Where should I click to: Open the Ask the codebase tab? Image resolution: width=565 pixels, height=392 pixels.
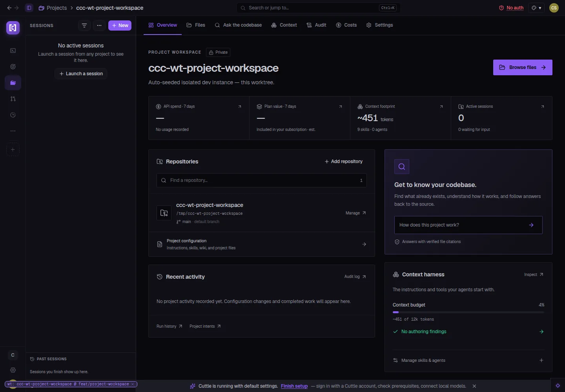pyautogui.click(x=238, y=25)
